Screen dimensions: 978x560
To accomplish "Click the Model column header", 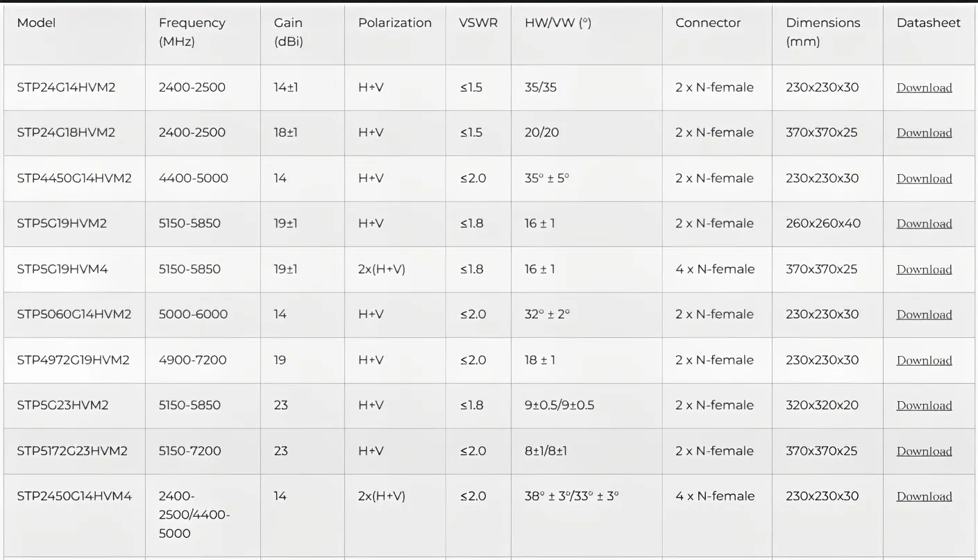I will 36,23.
